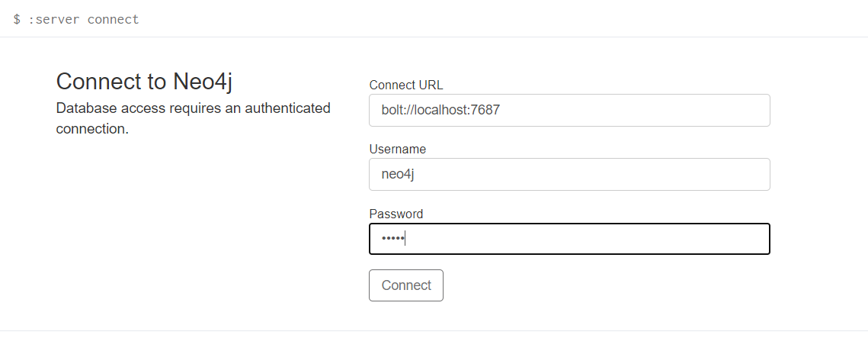Click the Connect button

point(405,285)
